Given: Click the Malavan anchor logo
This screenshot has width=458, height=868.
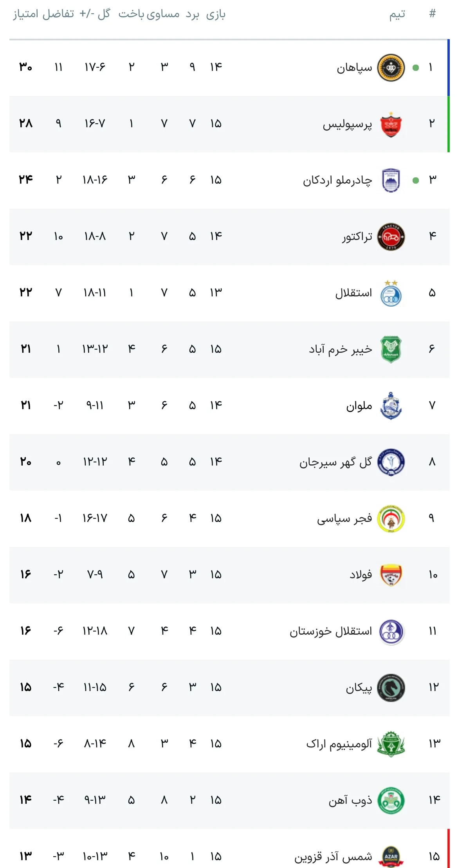Looking at the screenshot, I should click(x=391, y=406).
